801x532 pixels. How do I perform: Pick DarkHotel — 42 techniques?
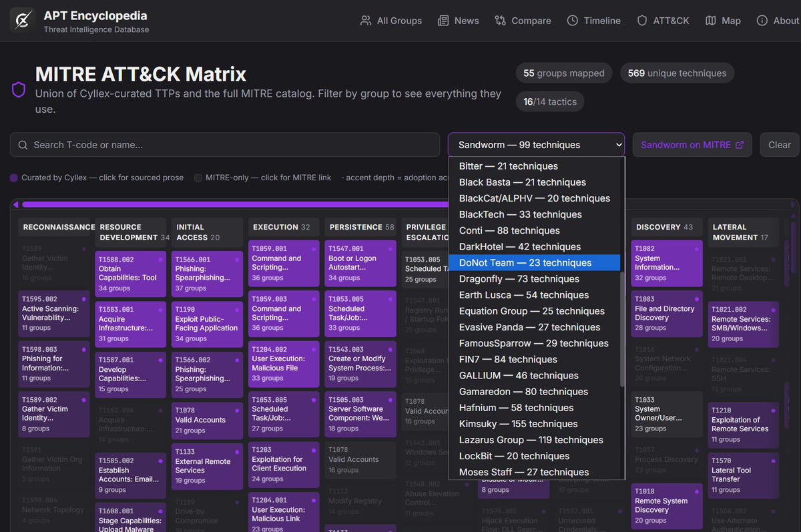tap(535, 246)
